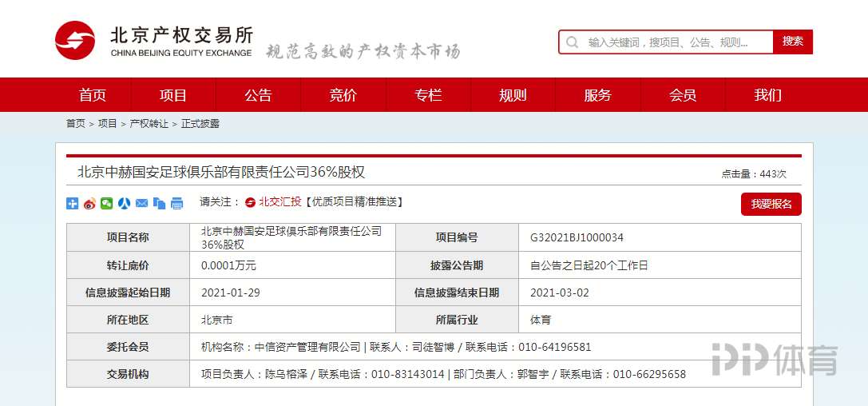Click the copy link icon
Image resolution: width=868 pixels, height=406 pixels.
(160, 203)
